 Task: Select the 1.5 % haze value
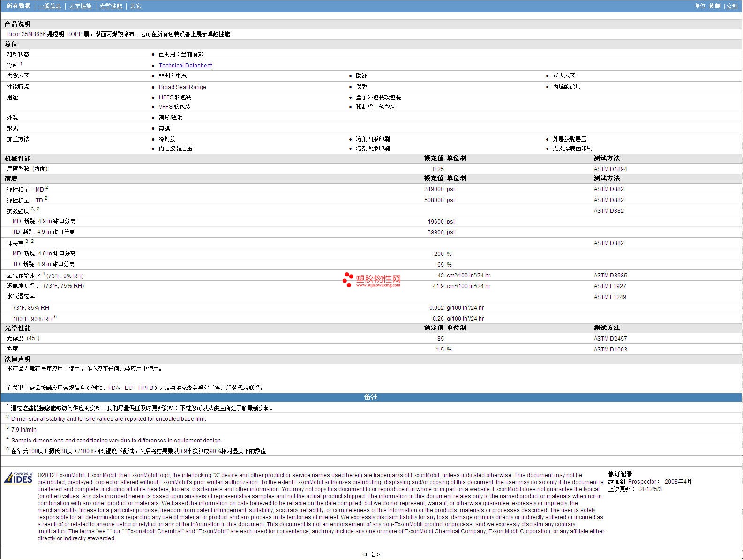pyautogui.click(x=444, y=350)
